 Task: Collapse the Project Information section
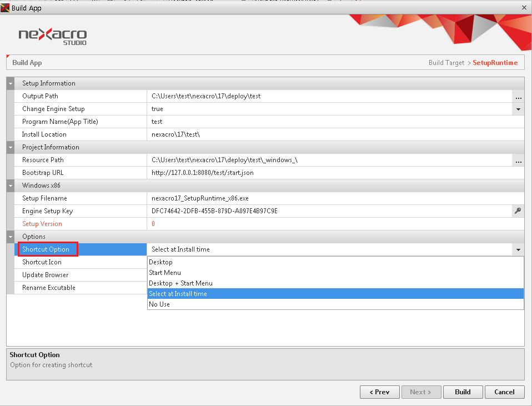[x=11, y=148]
